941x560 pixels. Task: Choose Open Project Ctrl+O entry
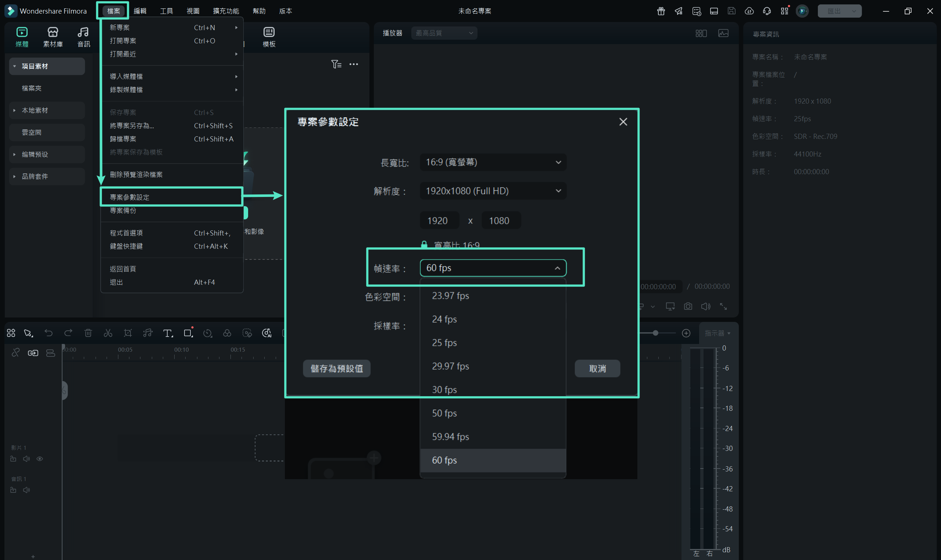172,41
